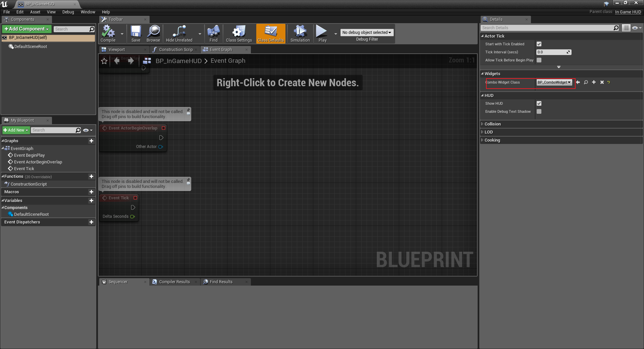Click the Class Settings toolbar icon
Screen dimensions: 644x349
click(x=238, y=33)
